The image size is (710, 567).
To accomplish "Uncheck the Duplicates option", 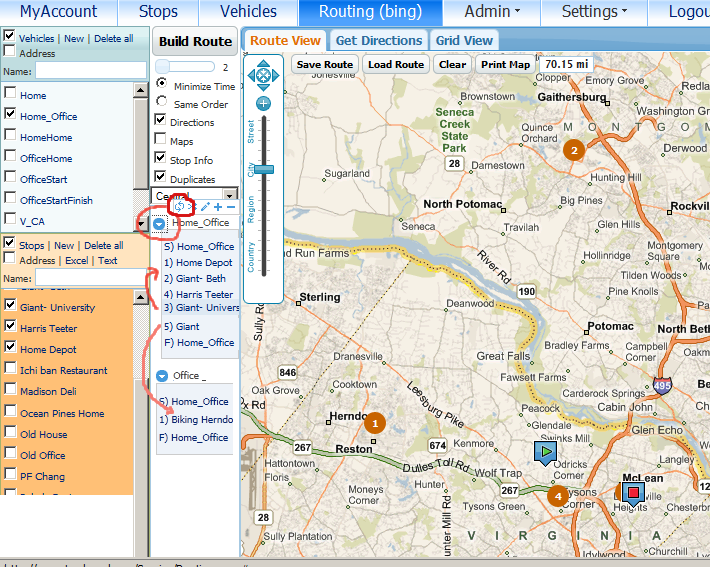I will pyautogui.click(x=160, y=176).
